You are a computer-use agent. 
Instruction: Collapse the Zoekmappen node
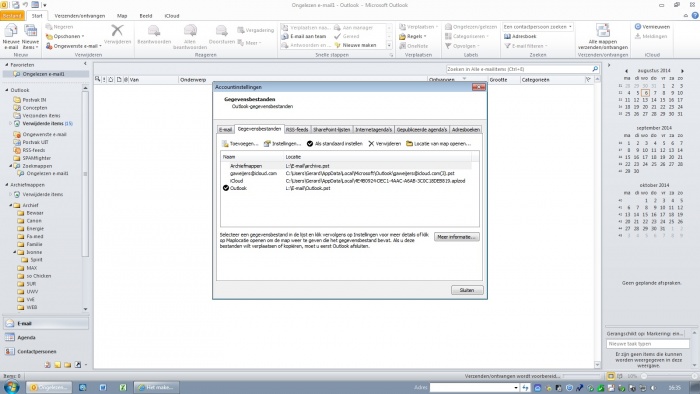(10, 166)
